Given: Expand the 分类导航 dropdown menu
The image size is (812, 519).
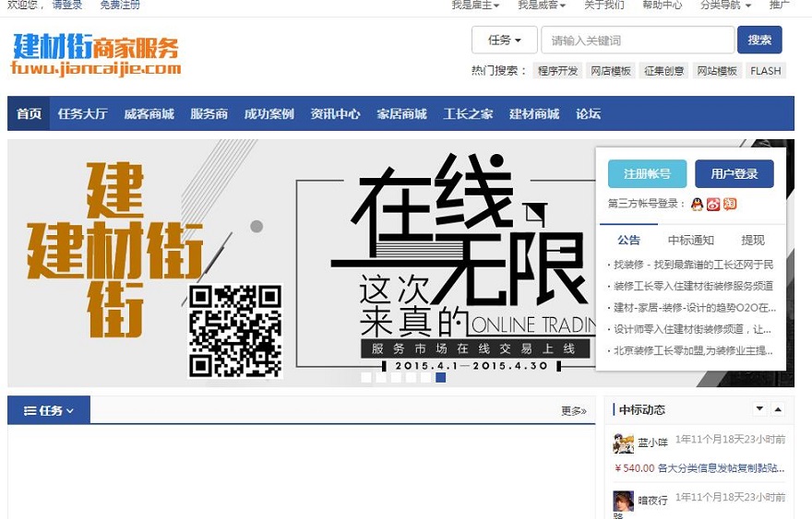Looking at the screenshot, I should pyautogui.click(x=725, y=6).
